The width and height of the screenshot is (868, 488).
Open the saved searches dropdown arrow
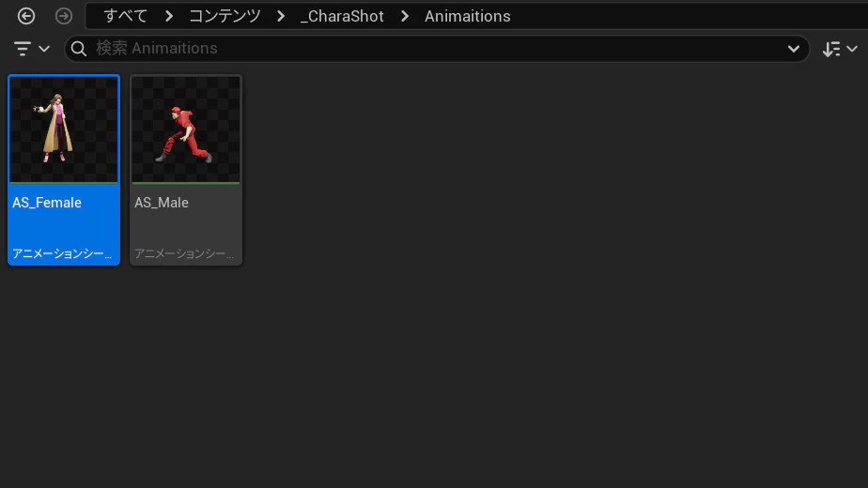pyautogui.click(x=793, y=49)
